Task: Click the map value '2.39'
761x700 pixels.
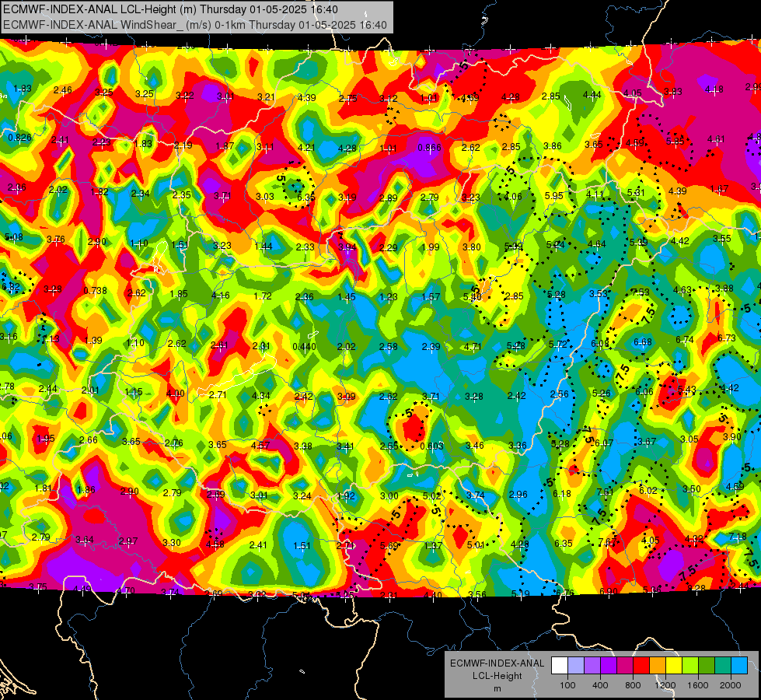Action: pyautogui.click(x=431, y=346)
